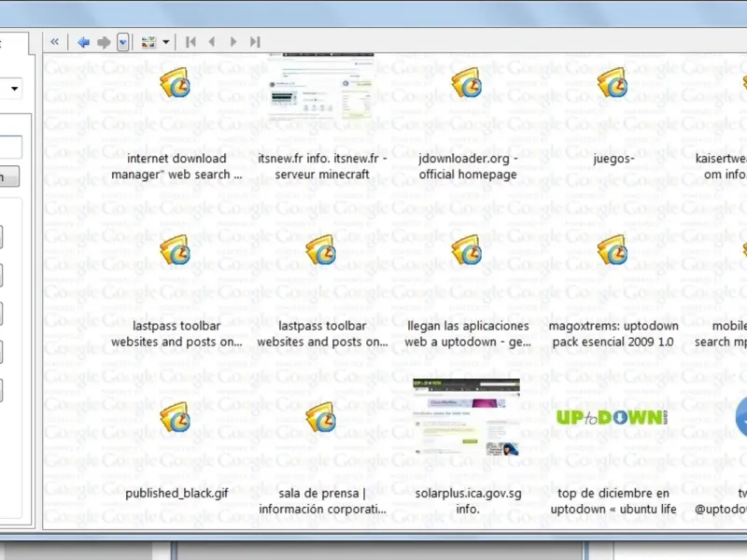Click the "internet download manager" web search label
Screen dimensions: 747x560
[x=176, y=167]
